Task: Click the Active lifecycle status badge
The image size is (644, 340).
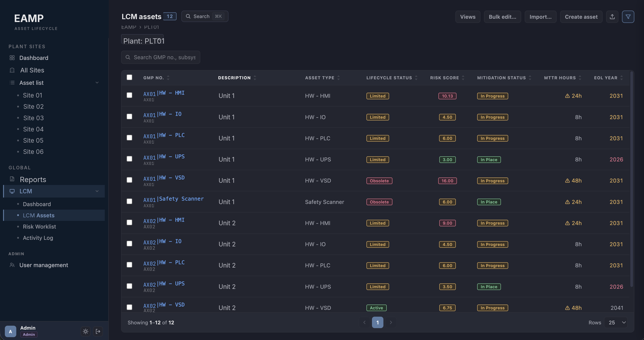Action: click(377, 308)
